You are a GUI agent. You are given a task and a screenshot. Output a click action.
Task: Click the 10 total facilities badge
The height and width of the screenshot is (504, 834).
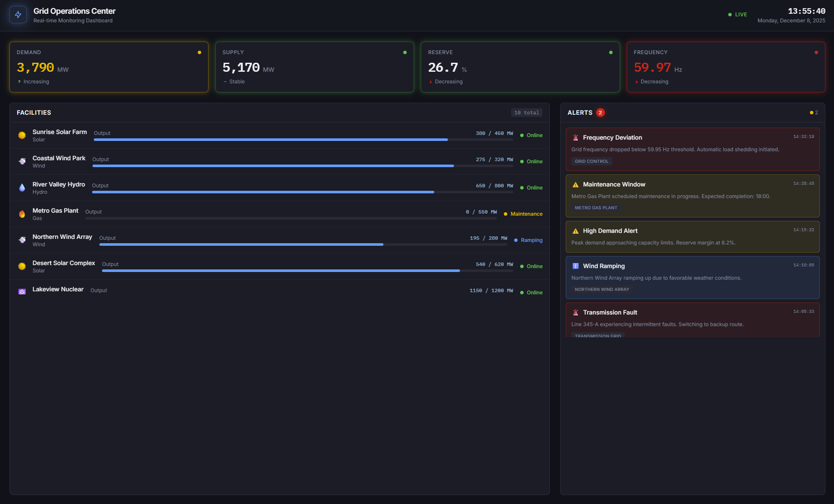(526, 113)
